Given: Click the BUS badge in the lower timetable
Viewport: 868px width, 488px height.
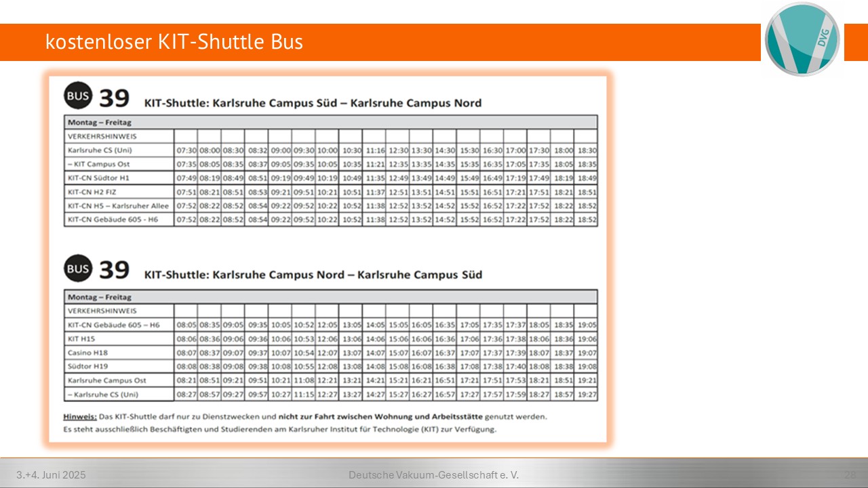Looking at the screenshot, I should click(78, 269).
